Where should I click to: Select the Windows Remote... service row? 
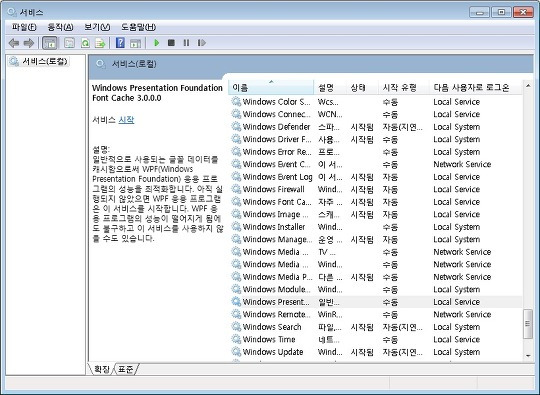[376, 314]
